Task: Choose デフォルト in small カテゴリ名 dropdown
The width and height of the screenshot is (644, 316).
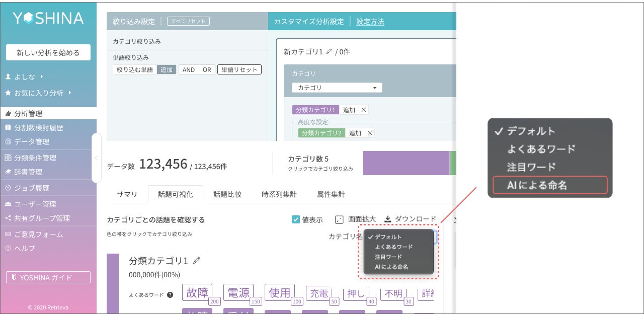Action: point(398,236)
